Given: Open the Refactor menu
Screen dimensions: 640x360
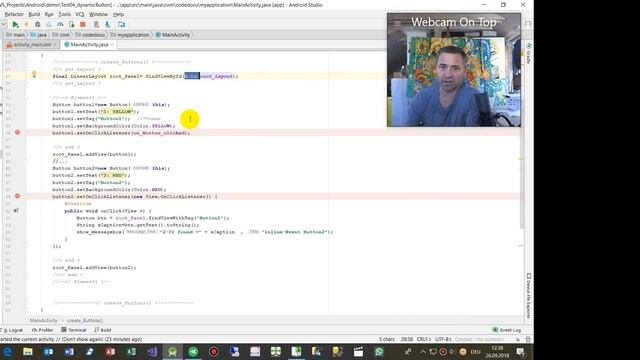Looking at the screenshot, I should coord(14,14).
